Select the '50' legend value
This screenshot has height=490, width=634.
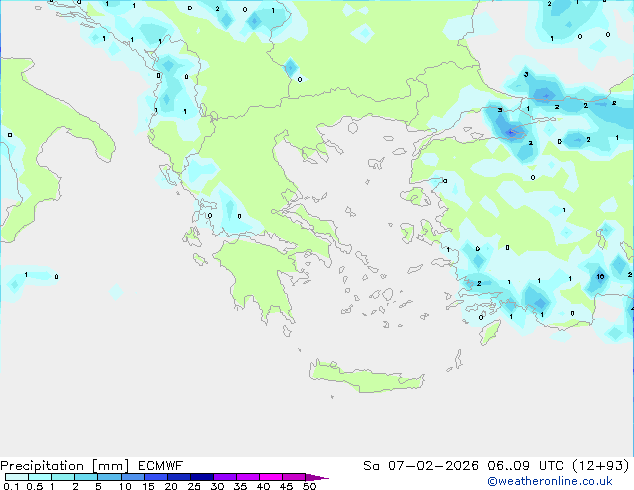pyautogui.click(x=309, y=486)
